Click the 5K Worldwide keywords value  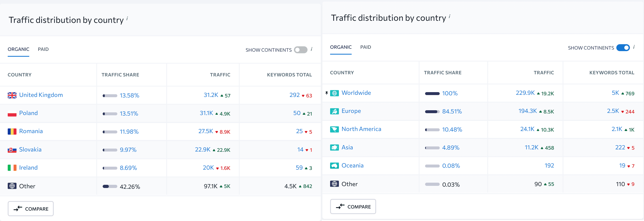[616, 93]
